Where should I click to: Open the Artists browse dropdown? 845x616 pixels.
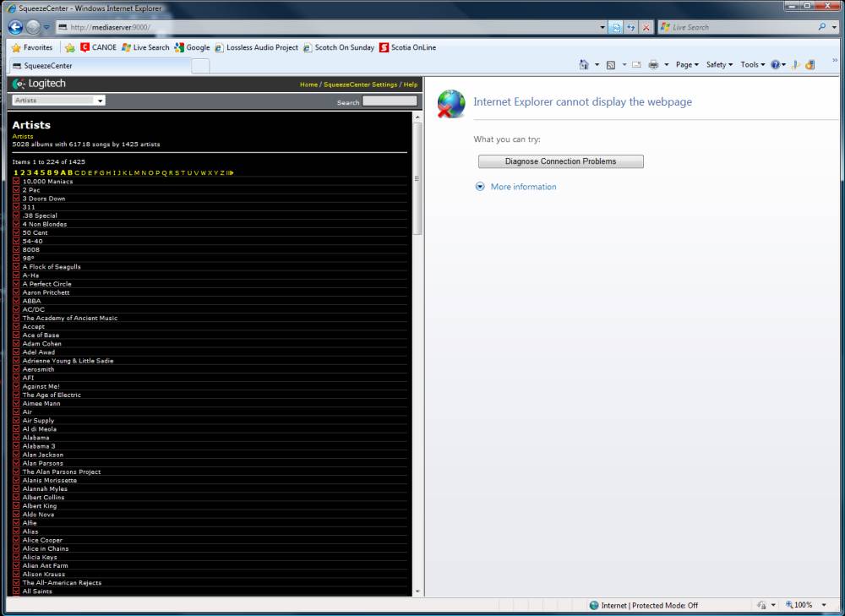58,101
